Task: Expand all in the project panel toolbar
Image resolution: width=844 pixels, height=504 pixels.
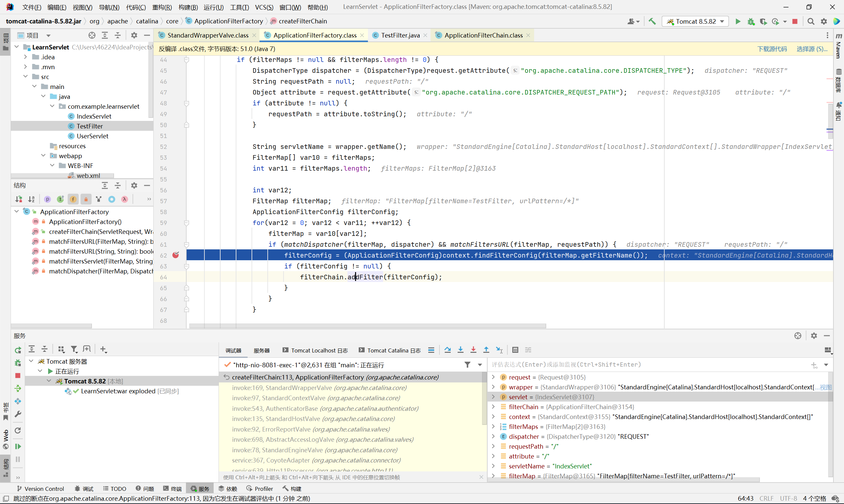Action: [105, 35]
